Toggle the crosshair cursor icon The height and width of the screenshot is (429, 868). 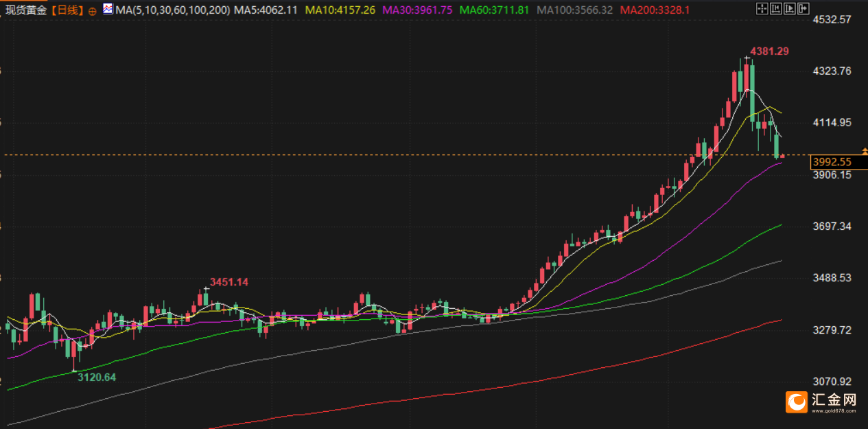762,9
